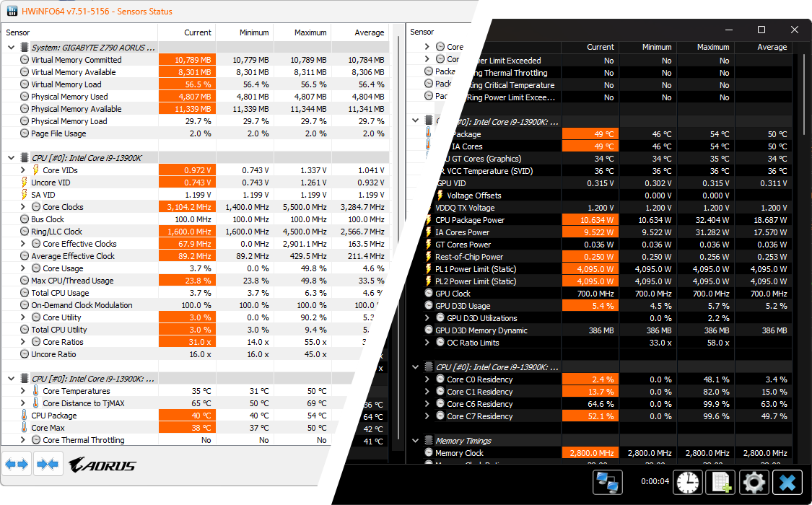The height and width of the screenshot is (505, 812).
Task: Collapse the Memory Timings section
Action: tap(416, 441)
